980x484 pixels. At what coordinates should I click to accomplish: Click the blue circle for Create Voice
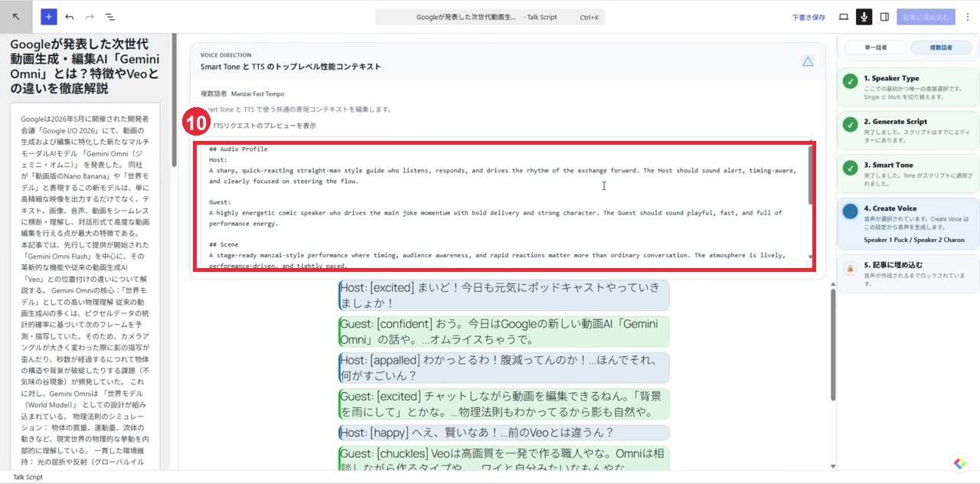(x=850, y=211)
